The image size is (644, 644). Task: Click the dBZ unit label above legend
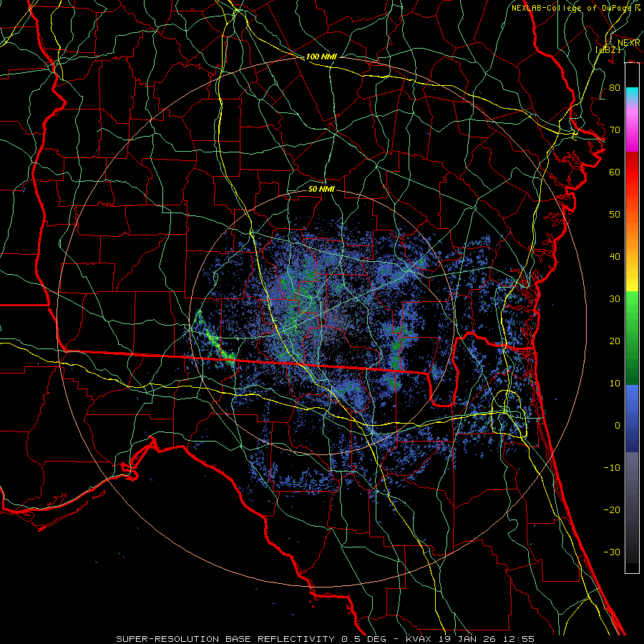[608, 49]
